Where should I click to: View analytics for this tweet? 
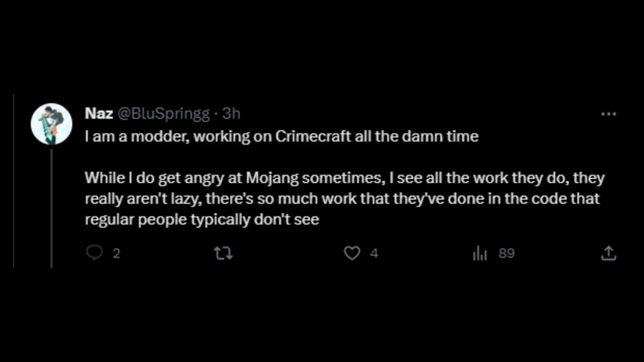click(480, 253)
